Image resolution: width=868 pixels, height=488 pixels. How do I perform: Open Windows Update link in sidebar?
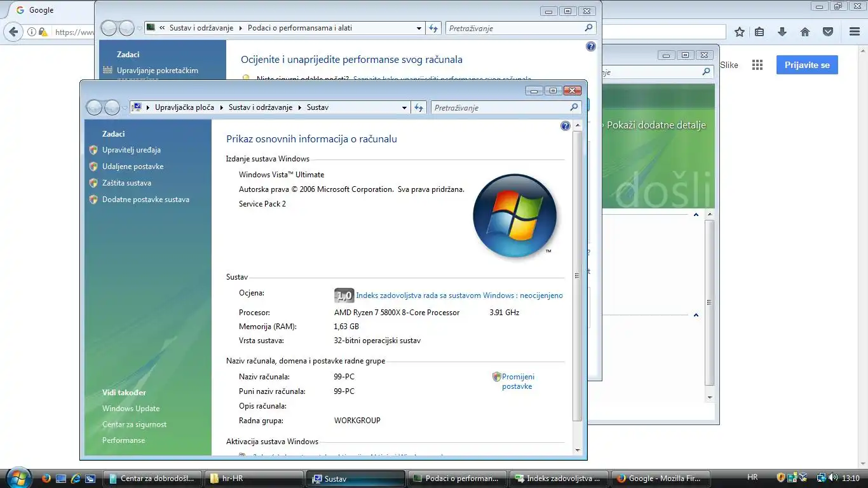(x=131, y=409)
